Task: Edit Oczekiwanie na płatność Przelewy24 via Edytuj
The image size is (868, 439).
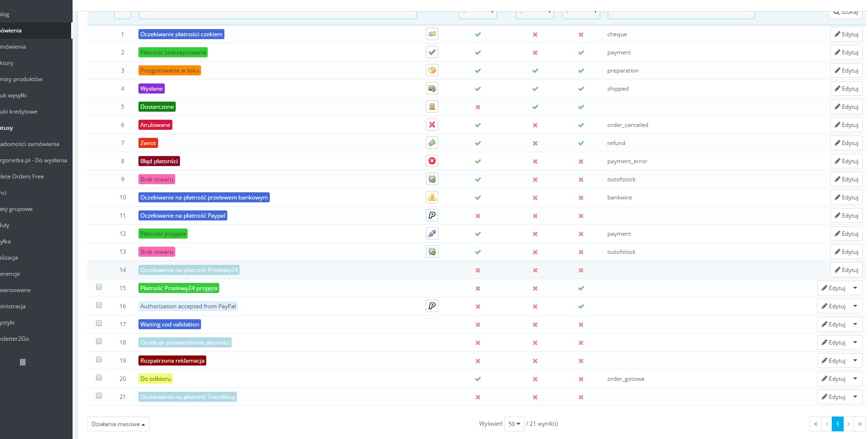Action: coord(847,270)
